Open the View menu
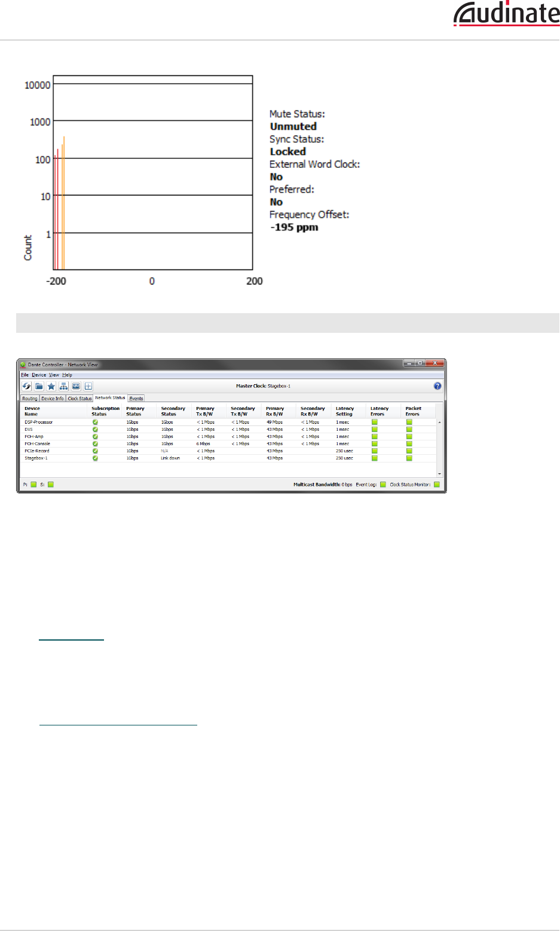This screenshot has width=560, height=931. pyautogui.click(x=54, y=375)
